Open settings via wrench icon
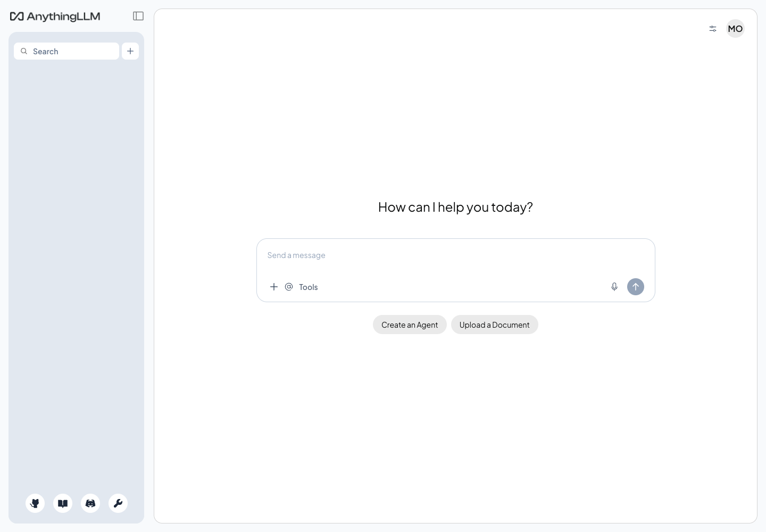The height and width of the screenshot is (532, 766). 118,503
